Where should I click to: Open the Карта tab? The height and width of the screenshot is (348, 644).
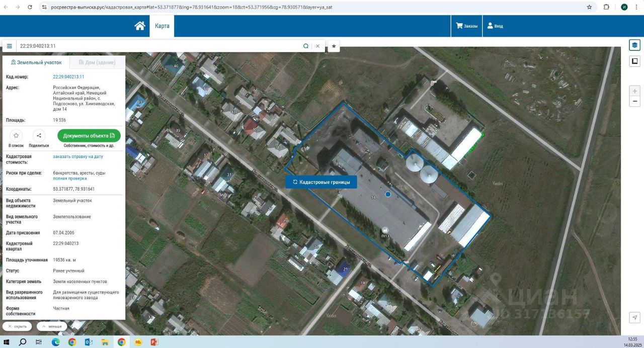[x=162, y=26]
